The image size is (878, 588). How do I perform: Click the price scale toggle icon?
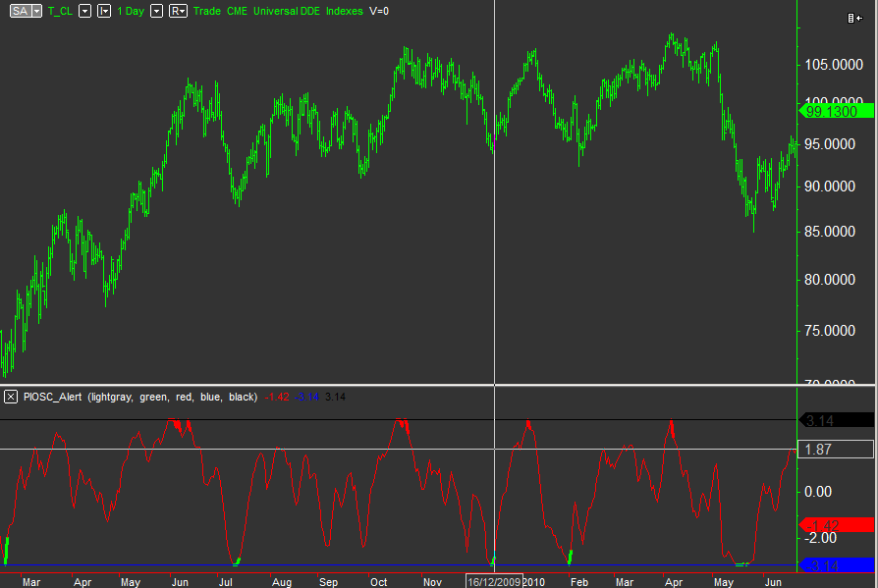coord(854,18)
